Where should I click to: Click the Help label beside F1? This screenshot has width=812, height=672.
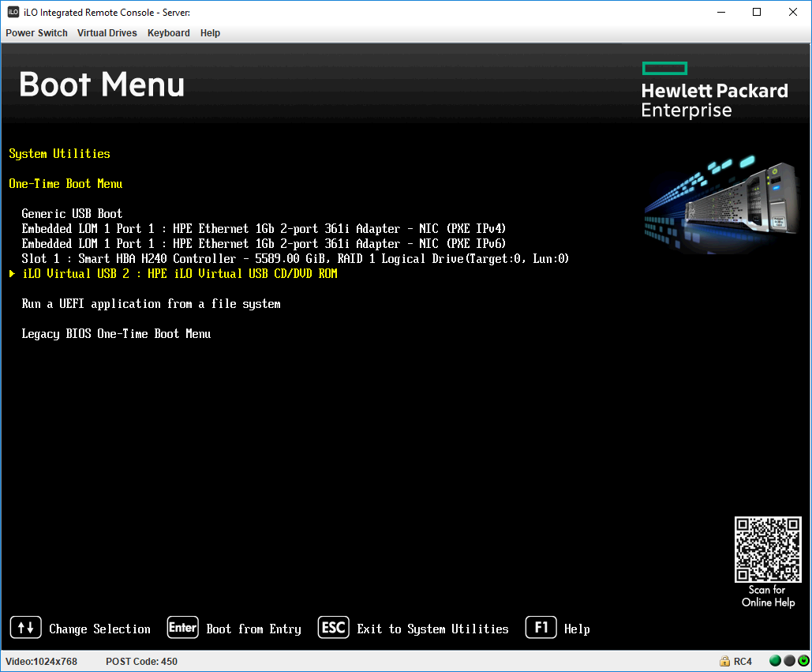point(577,629)
